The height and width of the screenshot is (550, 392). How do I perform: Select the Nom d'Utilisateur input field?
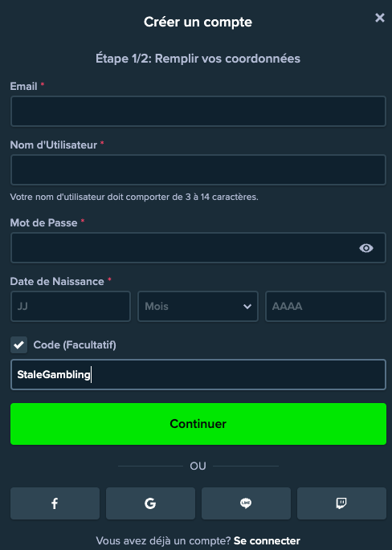[198, 169]
